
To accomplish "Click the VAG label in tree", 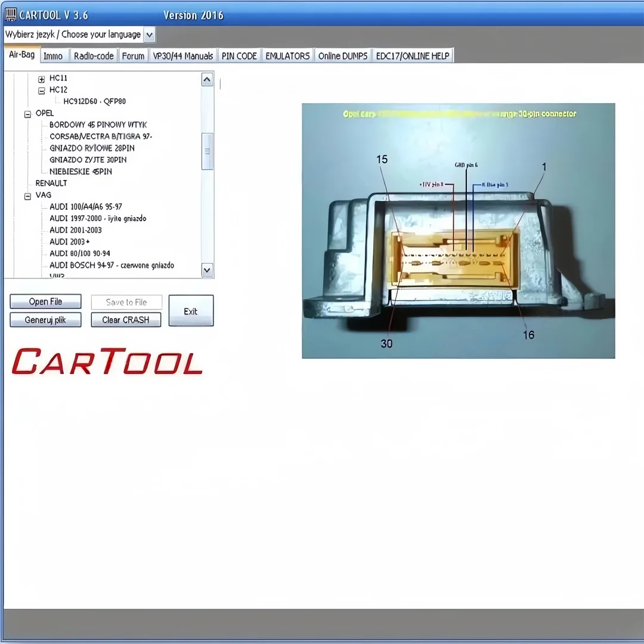I will point(43,194).
